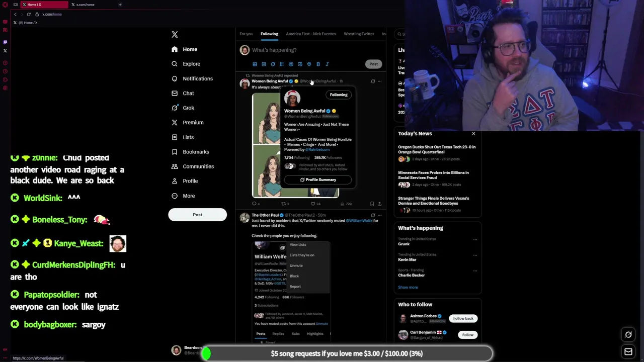Open Chat in the X sidebar

tap(183, 93)
